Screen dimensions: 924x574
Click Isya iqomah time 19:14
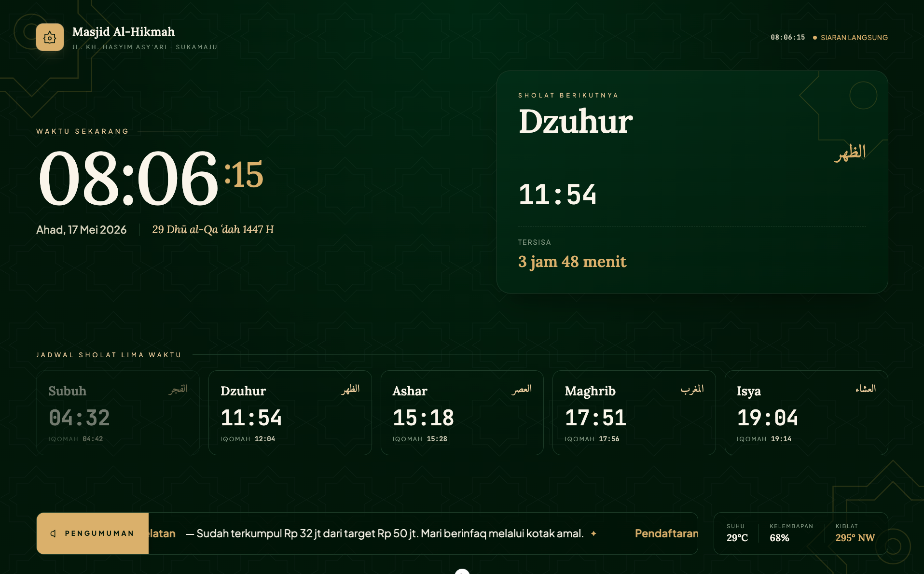(x=781, y=439)
